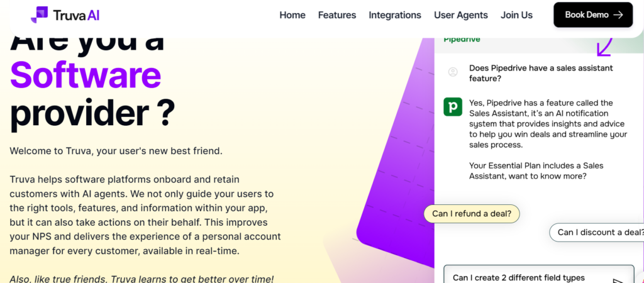This screenshot has width=644, height=283.
Task: Click the purple "Software" heading word
Action: pos(86,75)
